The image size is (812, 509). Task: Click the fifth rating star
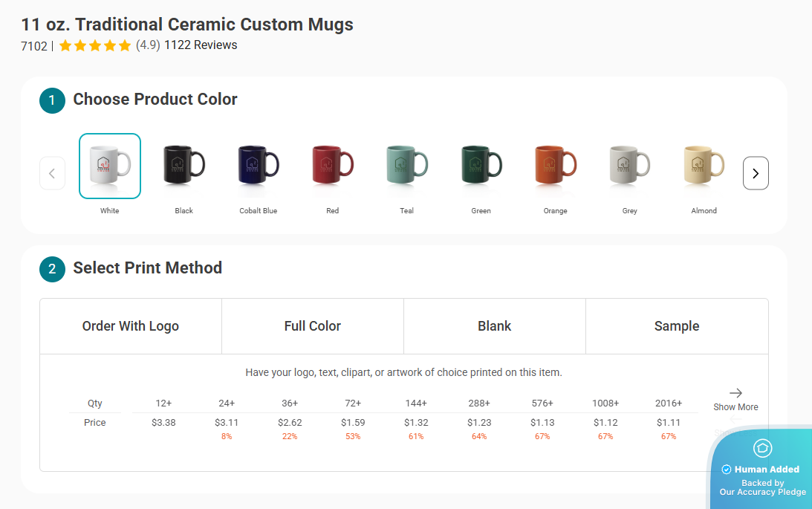click(125, 45)
